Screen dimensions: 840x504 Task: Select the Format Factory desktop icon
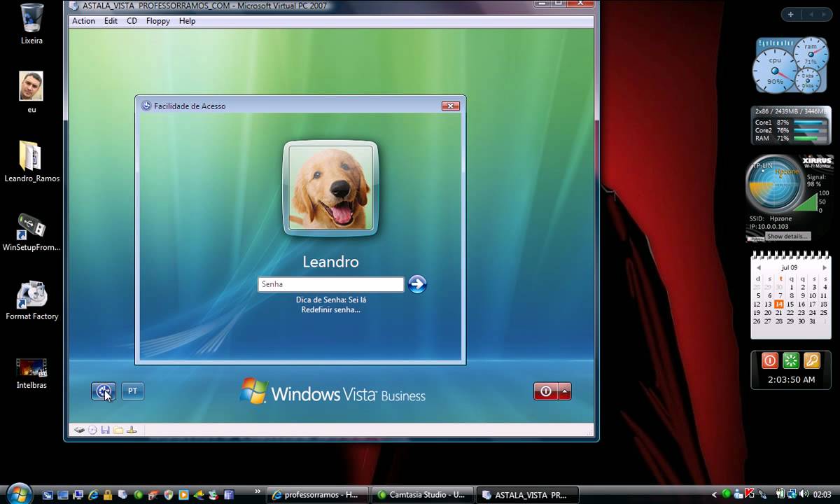tap(31, 300)
